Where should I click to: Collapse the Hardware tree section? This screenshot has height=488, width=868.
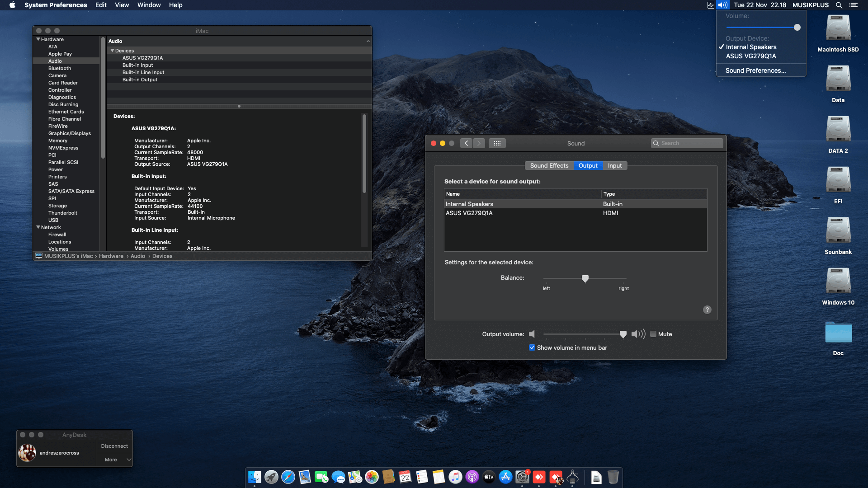(x=38, y=39)
